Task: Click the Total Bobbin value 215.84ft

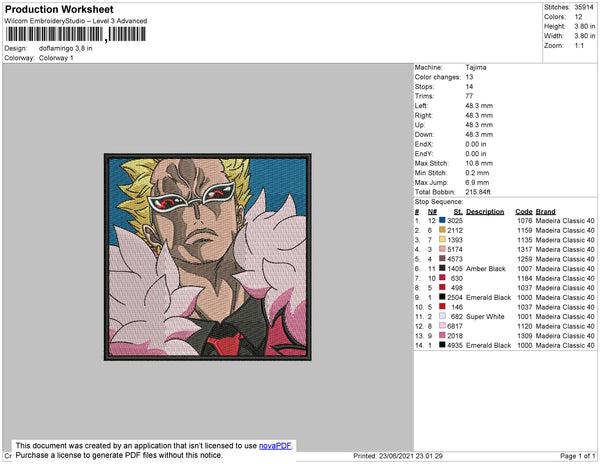Action: tap(478, 192)
